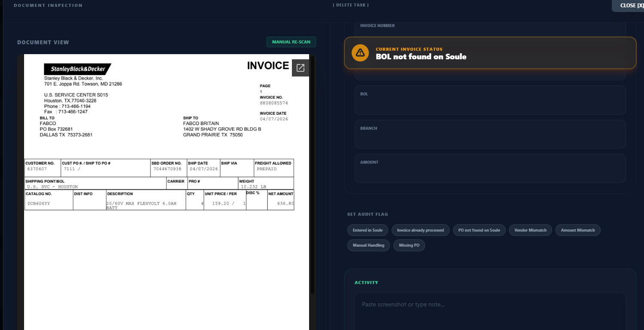644x330 pixels.
Task: Open invoice document in new window icon
Action: point(301,68)
